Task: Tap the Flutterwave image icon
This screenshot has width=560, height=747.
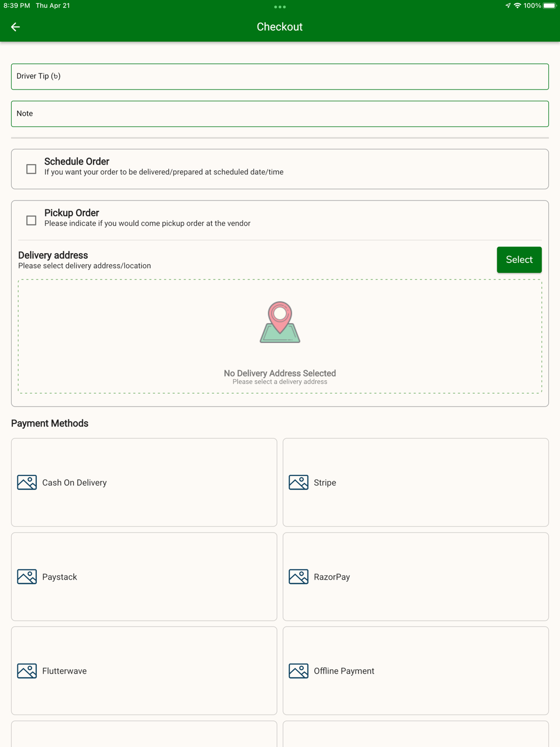Action: click(x=27, y=671)
